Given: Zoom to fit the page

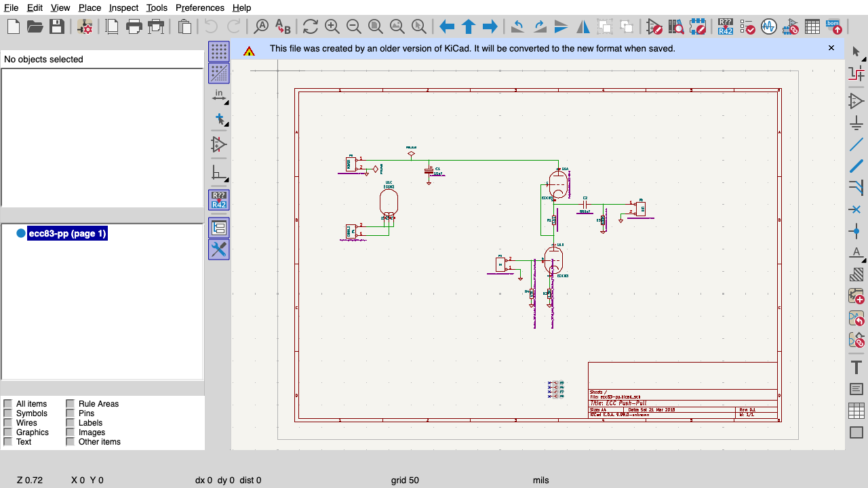Looking at the screenshot, I should [376, 26].
